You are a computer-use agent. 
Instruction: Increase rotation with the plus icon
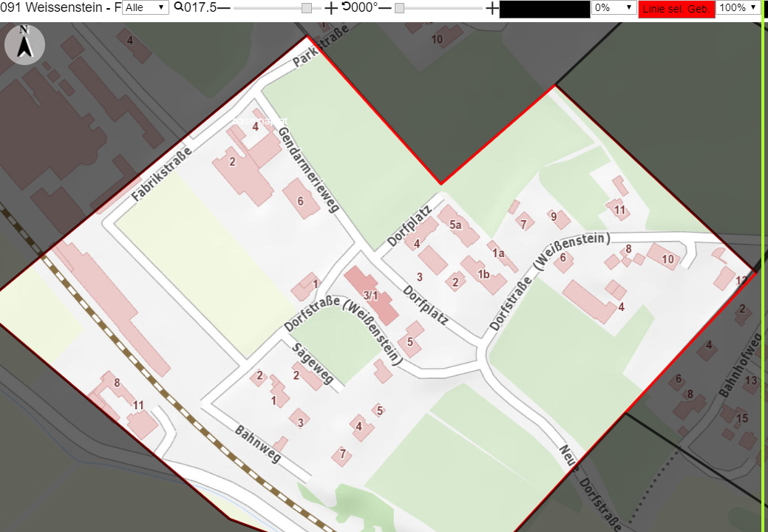click(492, 8)
